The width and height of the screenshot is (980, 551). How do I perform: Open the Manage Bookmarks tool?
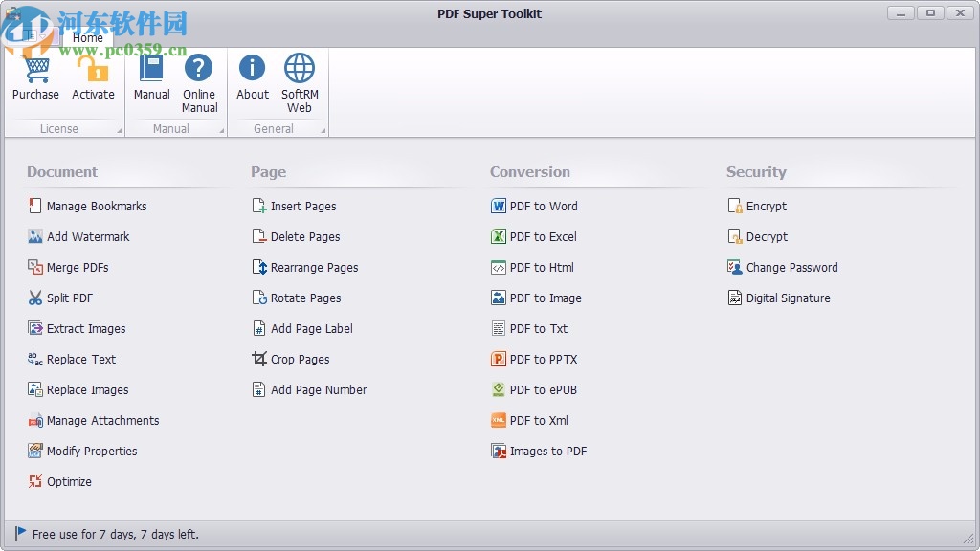[x=95, y=206]
